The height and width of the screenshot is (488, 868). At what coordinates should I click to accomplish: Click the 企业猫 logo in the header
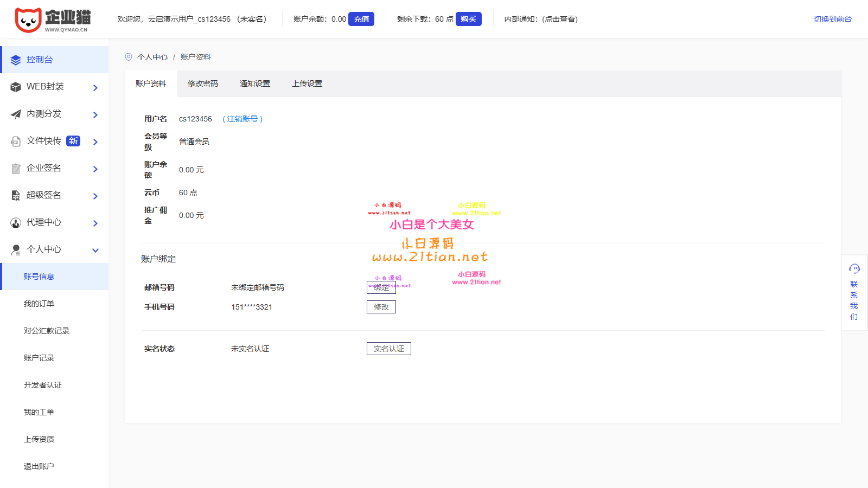point(52,20)
